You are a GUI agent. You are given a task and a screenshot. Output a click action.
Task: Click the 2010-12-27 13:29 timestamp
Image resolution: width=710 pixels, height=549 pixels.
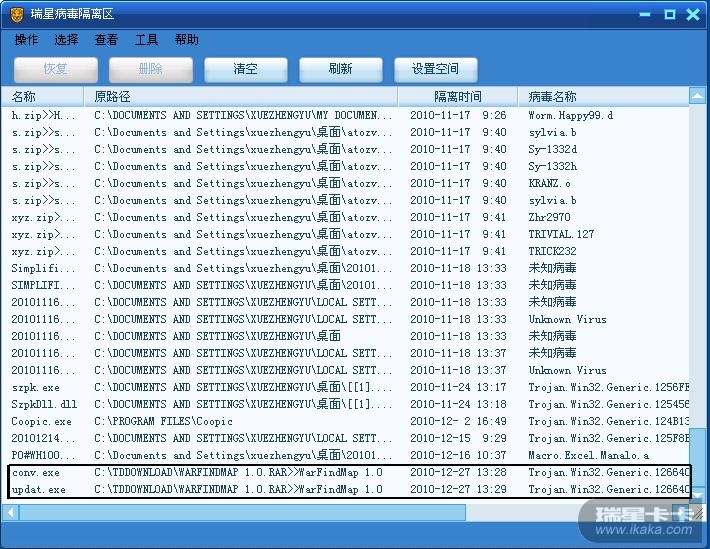[x=458, y=490]
